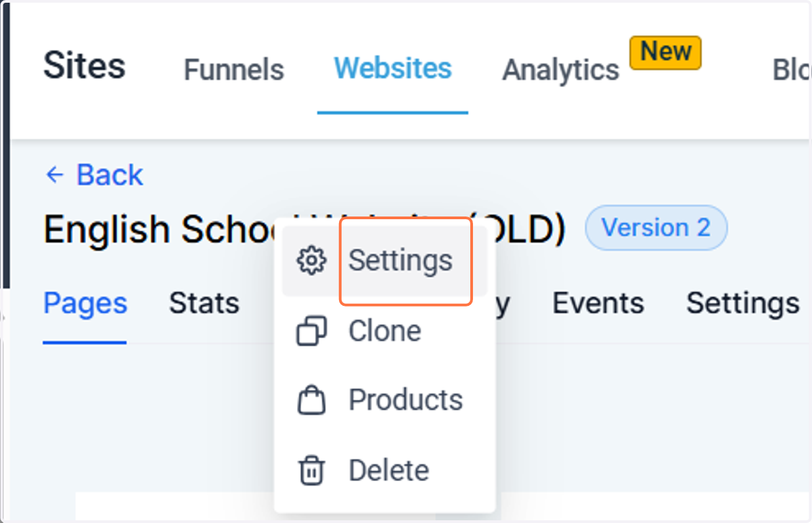Click the Version 2 badge
This screenshot has height=523, width=812.
coord(656,228)
